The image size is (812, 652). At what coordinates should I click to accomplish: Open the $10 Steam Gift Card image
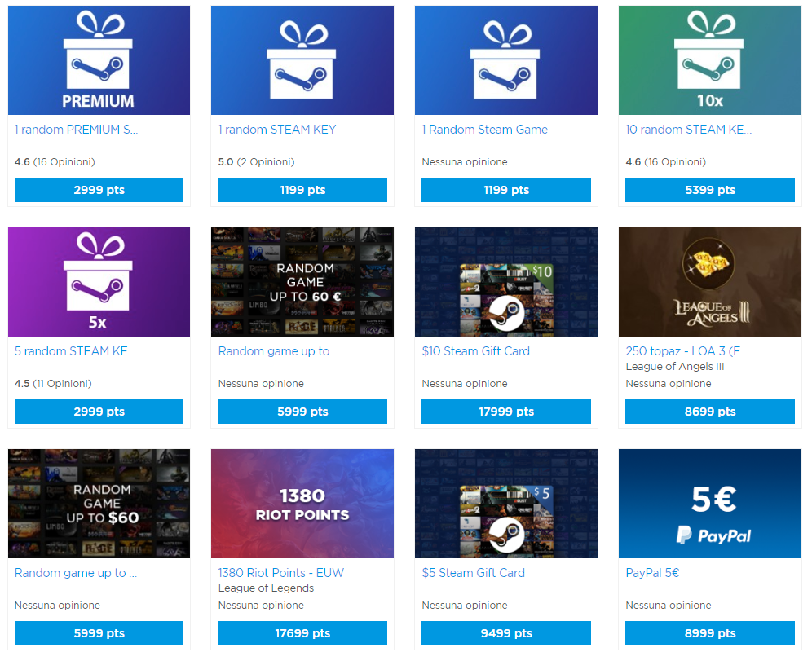pyautogui.click(x=506, y=282)
